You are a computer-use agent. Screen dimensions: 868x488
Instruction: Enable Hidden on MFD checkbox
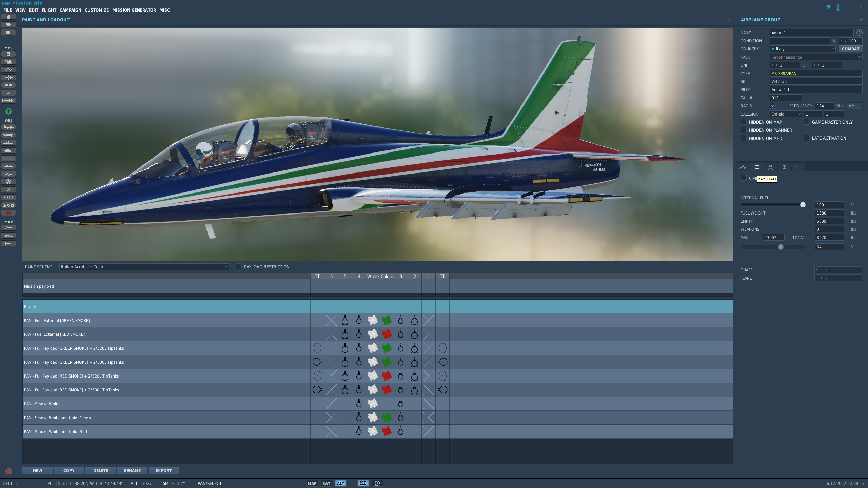744,138
